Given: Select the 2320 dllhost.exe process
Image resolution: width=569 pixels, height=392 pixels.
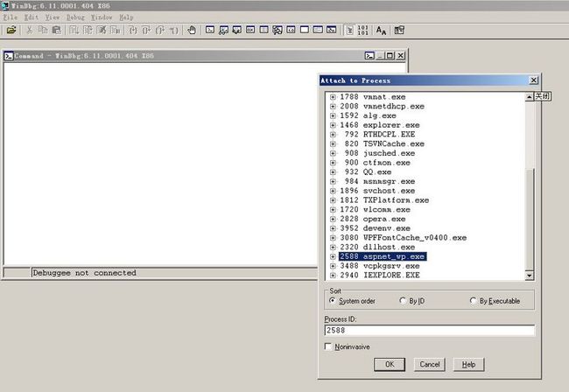Looking at the screenshot, I should pos(377,248).
